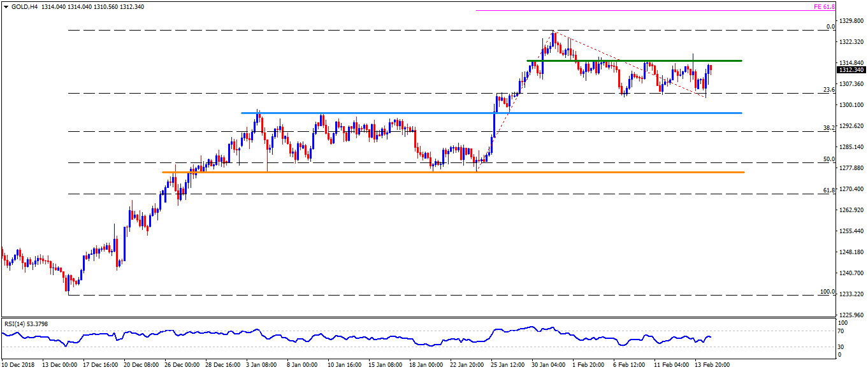Click the 50.0 Fibonacci level label
Image resolution: width=868 pixels, height=372 pixels.
(x=829, y=159)
